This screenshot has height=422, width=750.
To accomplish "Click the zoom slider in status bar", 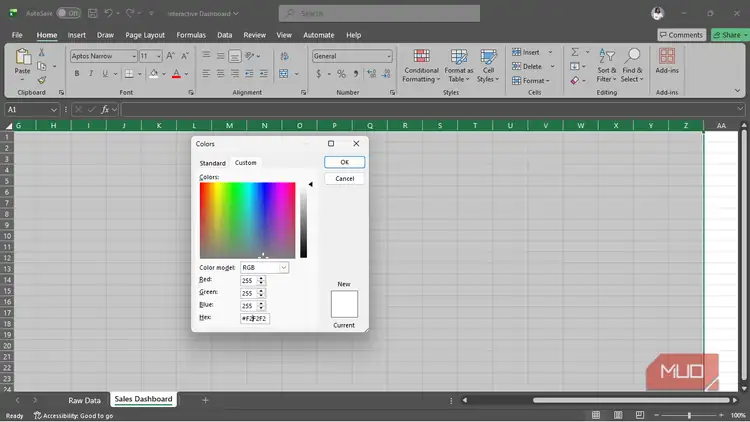I will (x=689, y=415).
